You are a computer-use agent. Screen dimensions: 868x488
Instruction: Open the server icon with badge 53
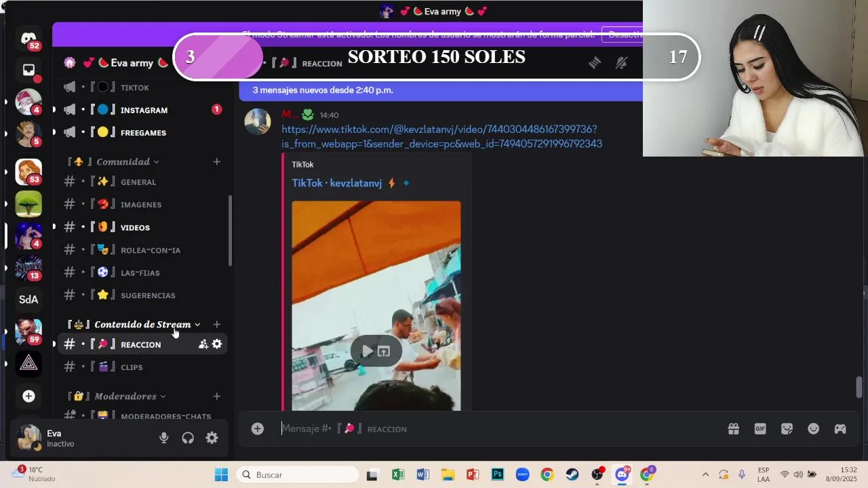tap(28, 171)
